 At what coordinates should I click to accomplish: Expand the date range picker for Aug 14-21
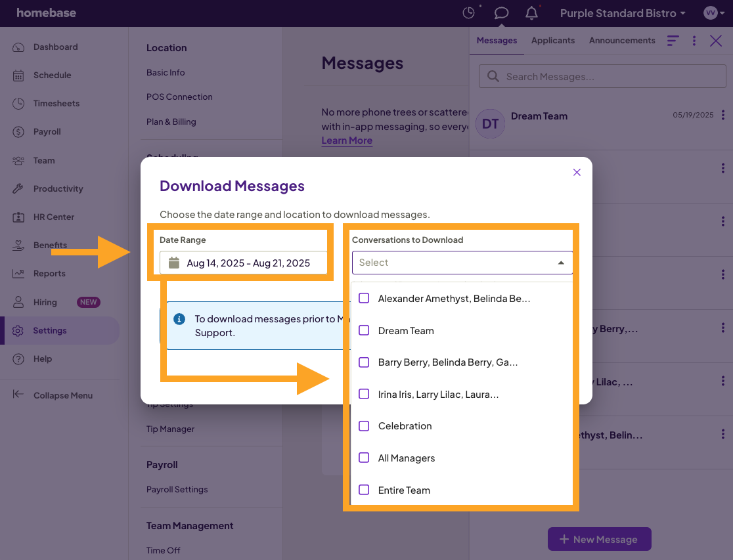click(x=243, y=263)
